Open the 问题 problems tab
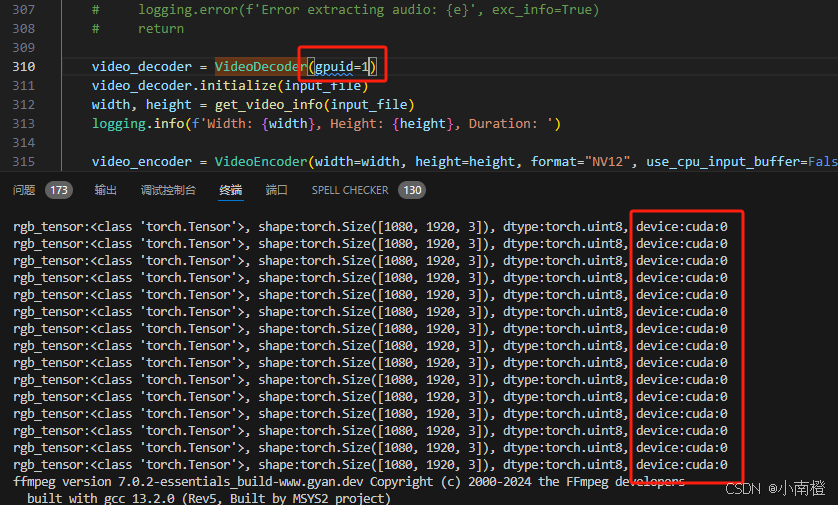Image resolution: width=838 pixels, height=505 pixels. pyautogui.click(x=24, y=190)
